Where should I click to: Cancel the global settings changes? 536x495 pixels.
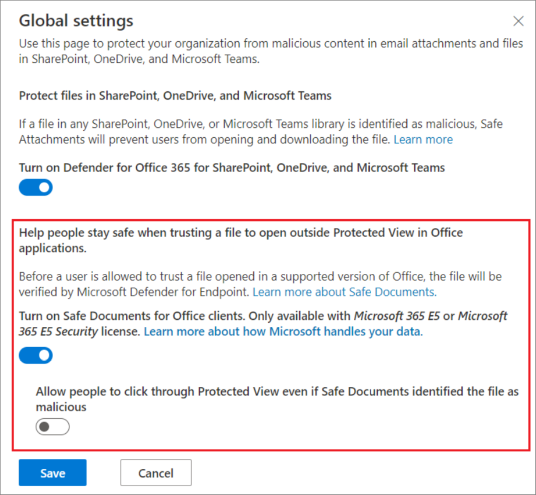pos(156,473)
